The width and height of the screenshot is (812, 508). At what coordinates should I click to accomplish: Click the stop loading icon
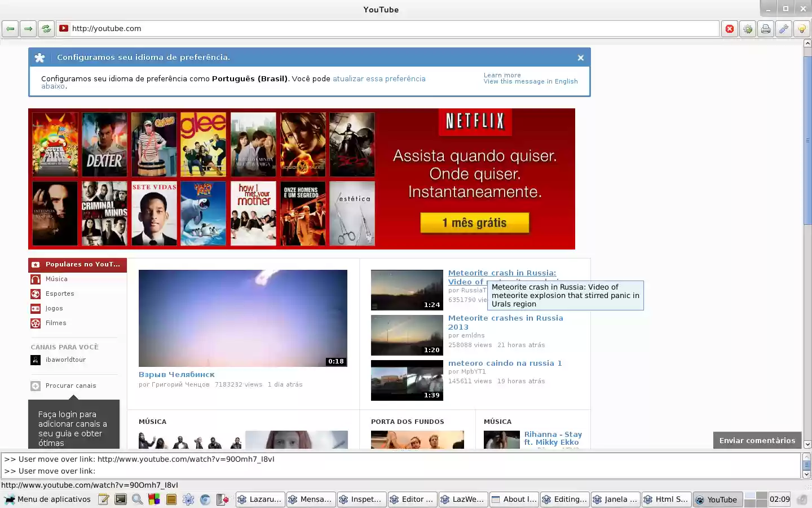point(729,28)
